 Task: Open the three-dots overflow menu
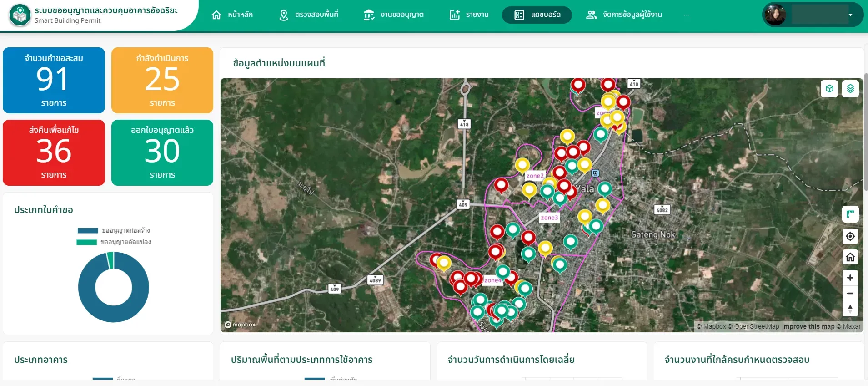687,15
